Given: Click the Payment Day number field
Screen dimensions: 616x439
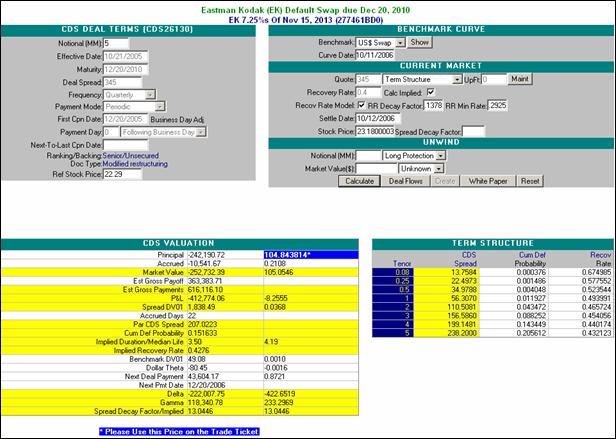Looking at the screenshot, I should (111, 132).
